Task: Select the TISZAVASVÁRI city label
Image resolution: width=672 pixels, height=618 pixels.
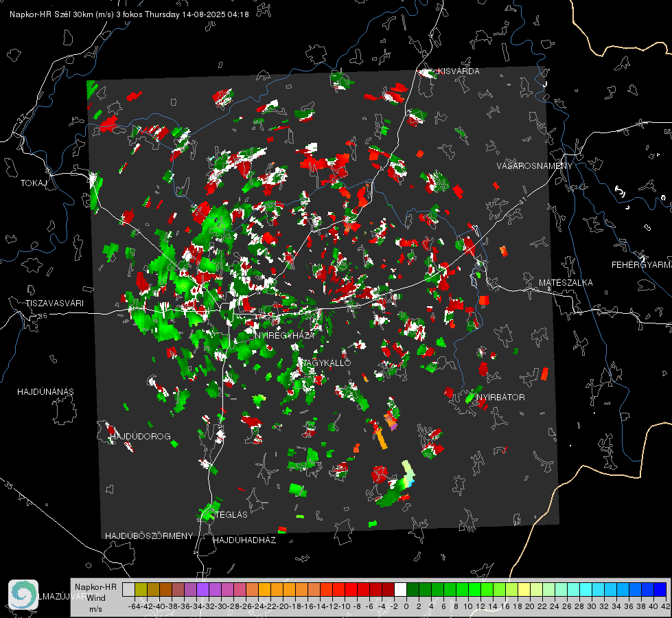Action: point(54,304)
